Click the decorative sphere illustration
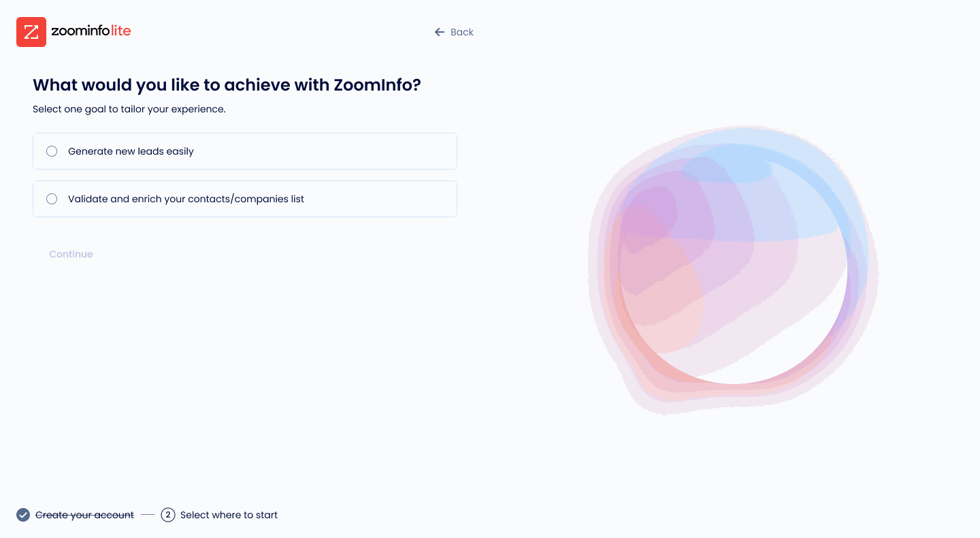The height and width of the screenshot is (538, 980). (x=734, y=270)
